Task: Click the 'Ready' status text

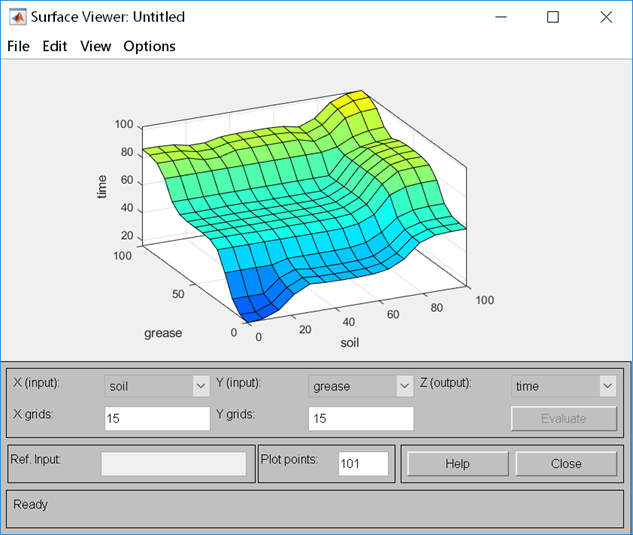Action: click(x=30, y=504)
